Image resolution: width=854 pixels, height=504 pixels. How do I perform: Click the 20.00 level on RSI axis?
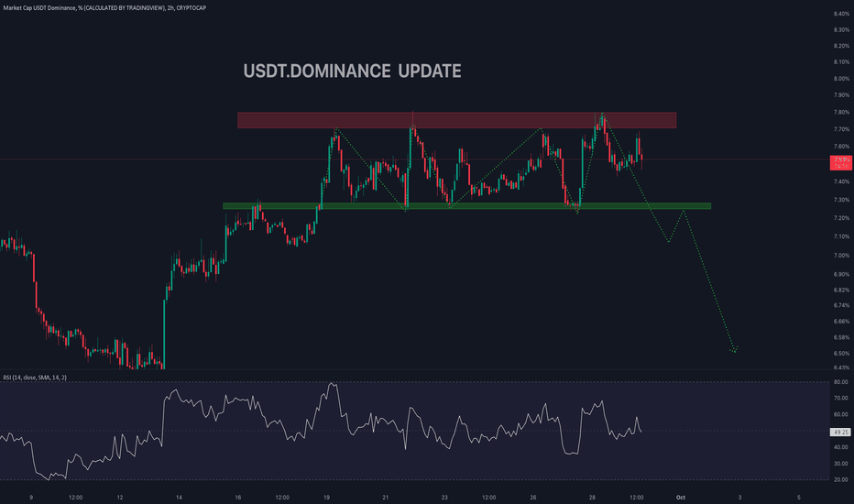coord(838,479)
